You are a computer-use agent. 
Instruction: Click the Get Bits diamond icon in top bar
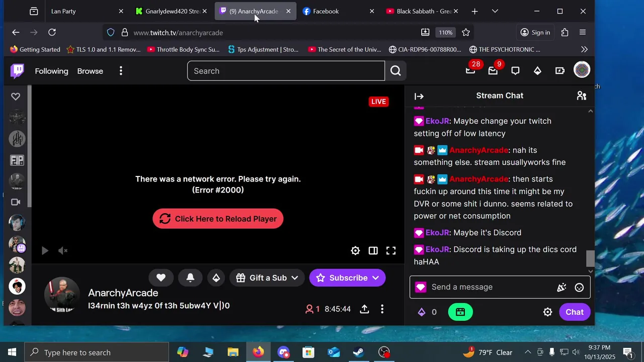(537, 71)
